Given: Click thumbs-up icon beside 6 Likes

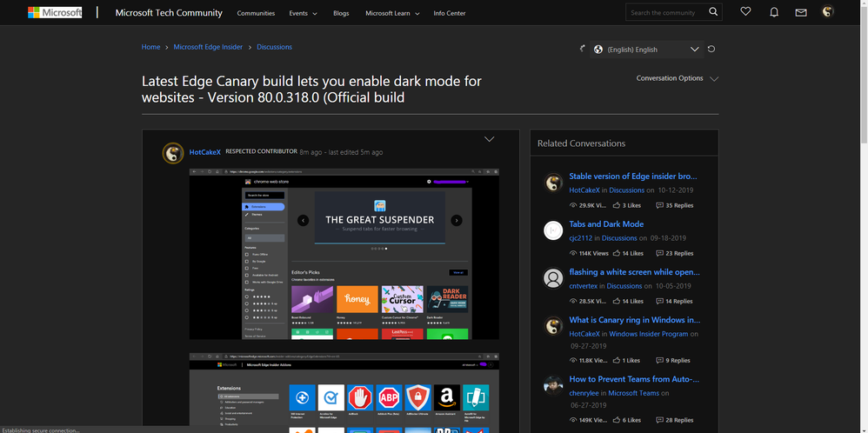Looking at the screenshot, I should [x=616, y=420].
